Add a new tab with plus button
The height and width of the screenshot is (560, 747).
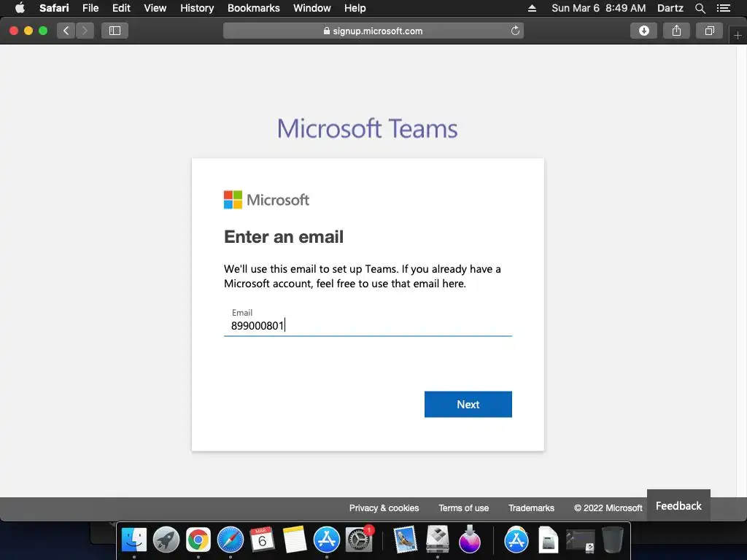pyautogui.click(x=738, y=35)
